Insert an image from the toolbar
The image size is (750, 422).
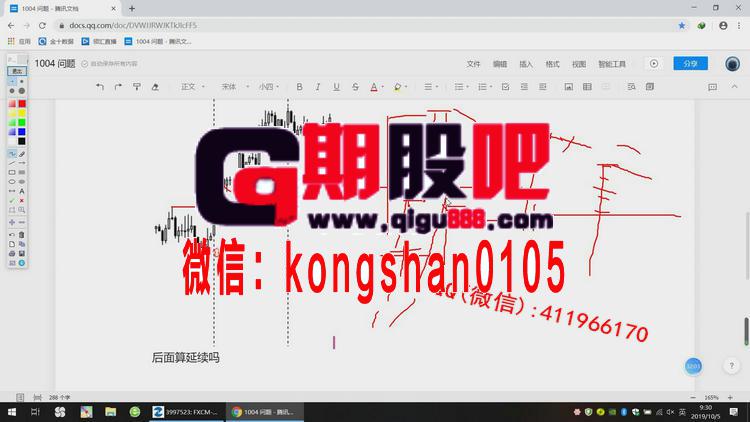(569, 87)
